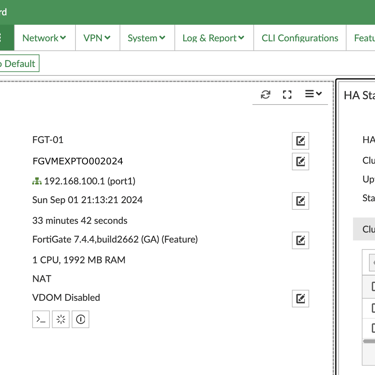Expand widget to full screen
The image size is (375, 375).
pyautogui.click(x=287, y=95)
